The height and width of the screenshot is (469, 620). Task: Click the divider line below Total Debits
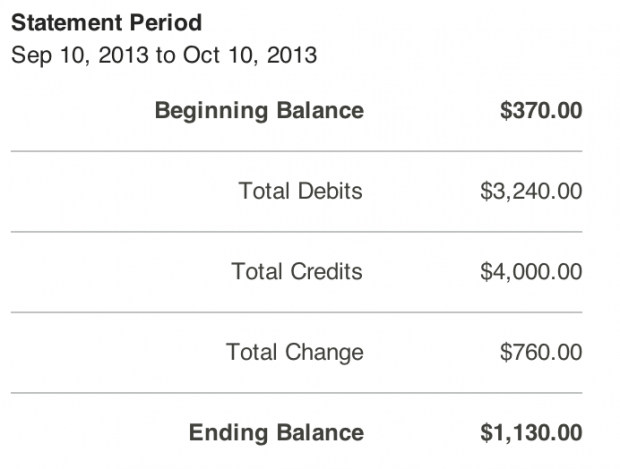click(296, 232)
